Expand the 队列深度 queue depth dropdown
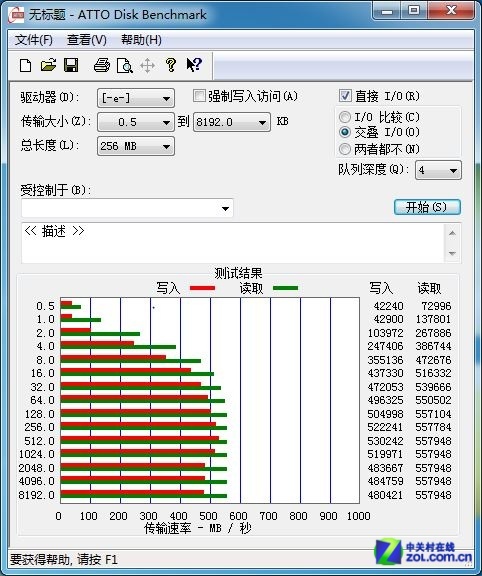The image size is (482, 576). pos(438,170)
